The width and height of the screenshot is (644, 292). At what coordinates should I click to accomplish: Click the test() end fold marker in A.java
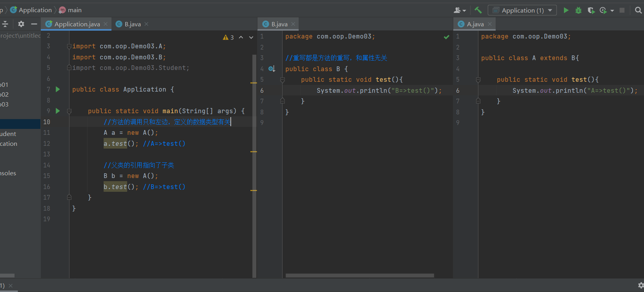point(478,101)
